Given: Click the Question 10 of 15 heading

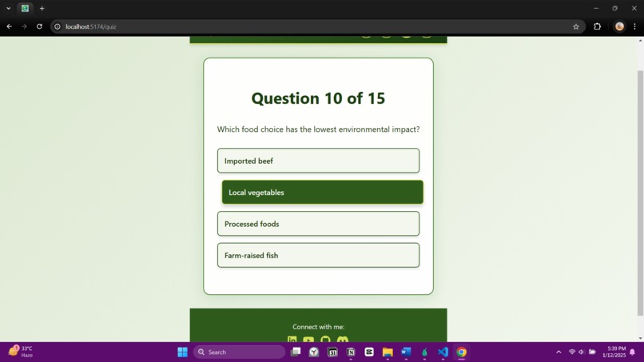Looking at the screenshot, I should tap(318, 98).
